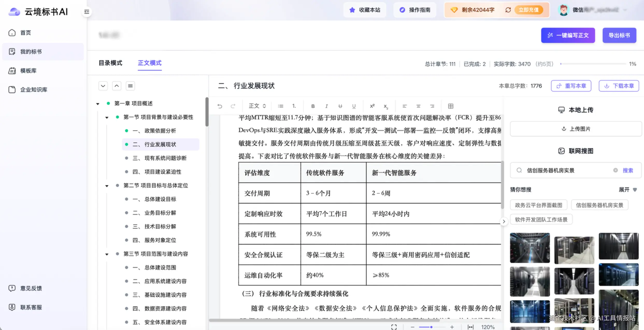644x330 pixels.
Task: Collapse 第二节 项目目标与总体定位 section
Action: [107, 186]
